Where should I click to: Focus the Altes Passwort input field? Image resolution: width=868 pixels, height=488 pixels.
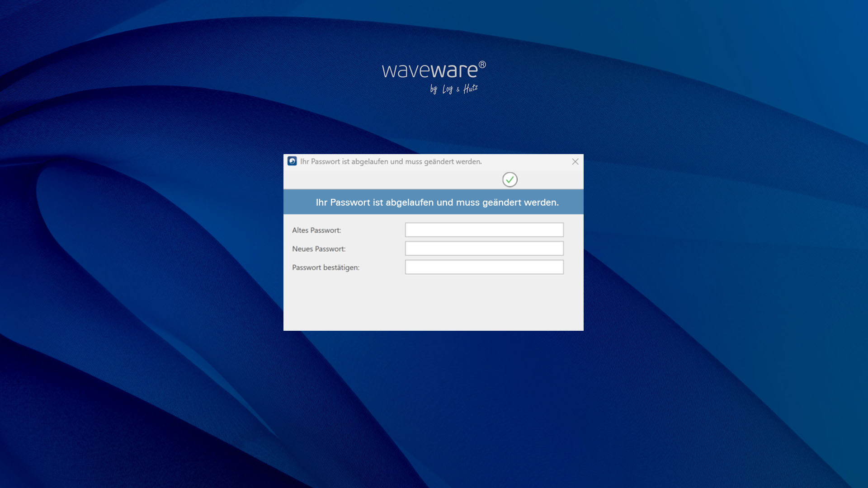coord(484,230)
